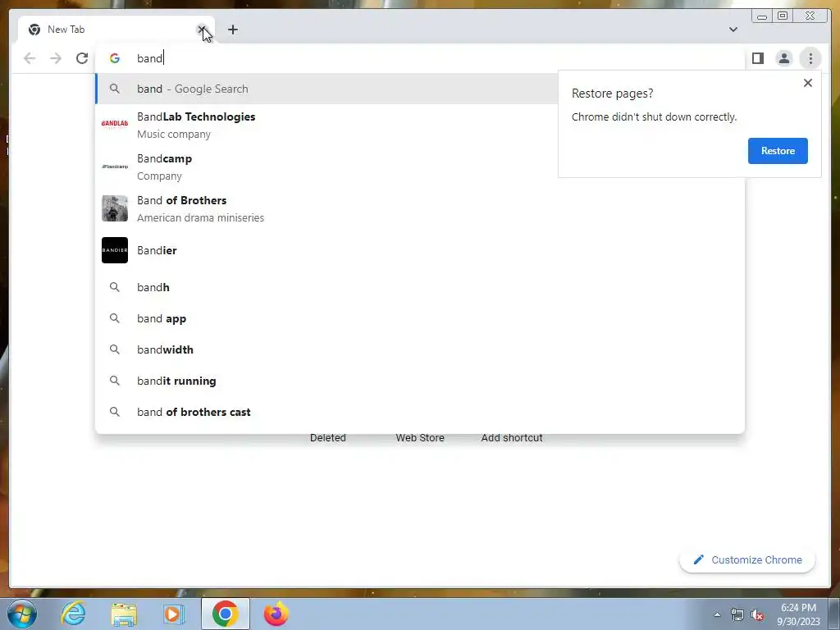Select 'band of brothers cast' suggestion
Viewport: 840px width, 630px height.
[x=419, y=412]
